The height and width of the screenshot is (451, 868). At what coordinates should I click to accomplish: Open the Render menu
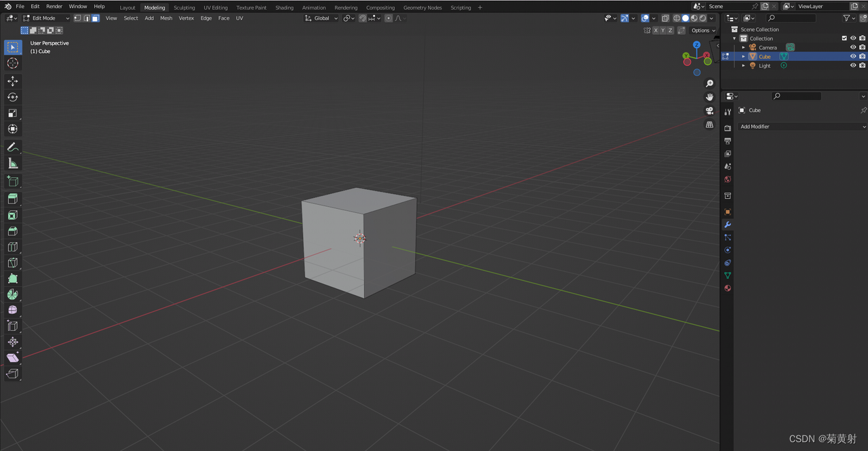tap(54, 6)
